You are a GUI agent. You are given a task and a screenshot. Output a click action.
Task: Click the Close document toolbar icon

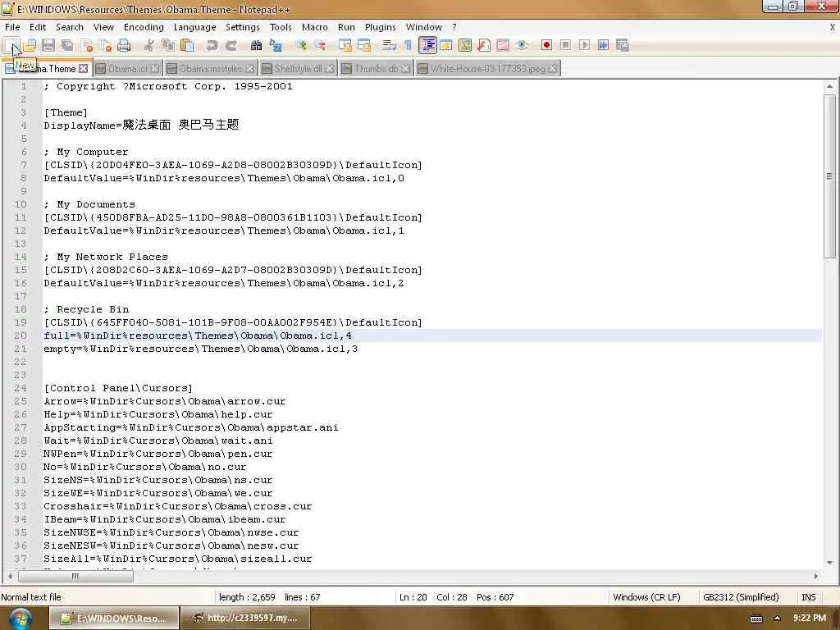87,46
